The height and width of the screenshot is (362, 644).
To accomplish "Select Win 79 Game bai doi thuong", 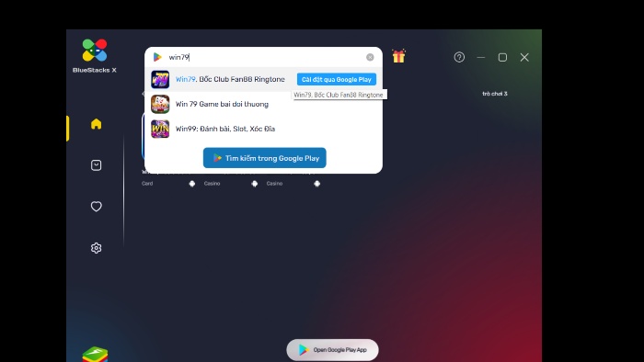I will pyautogui.click(x=222, y=104).
